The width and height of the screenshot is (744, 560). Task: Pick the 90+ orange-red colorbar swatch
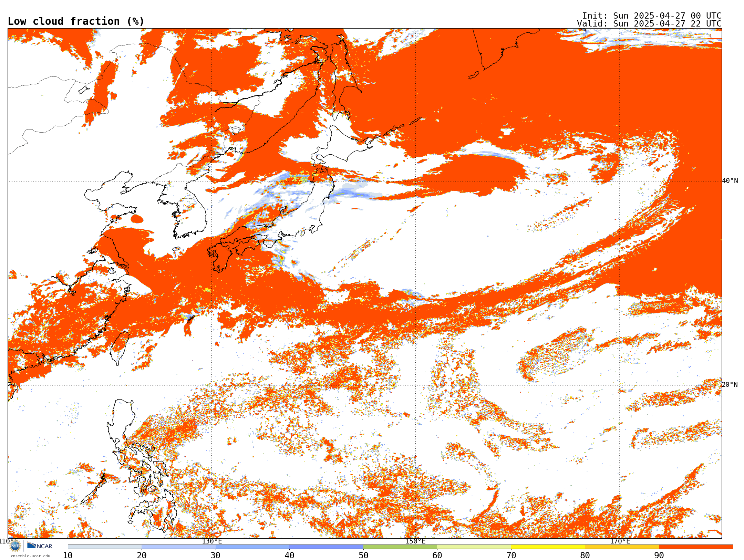coord(696,547)
